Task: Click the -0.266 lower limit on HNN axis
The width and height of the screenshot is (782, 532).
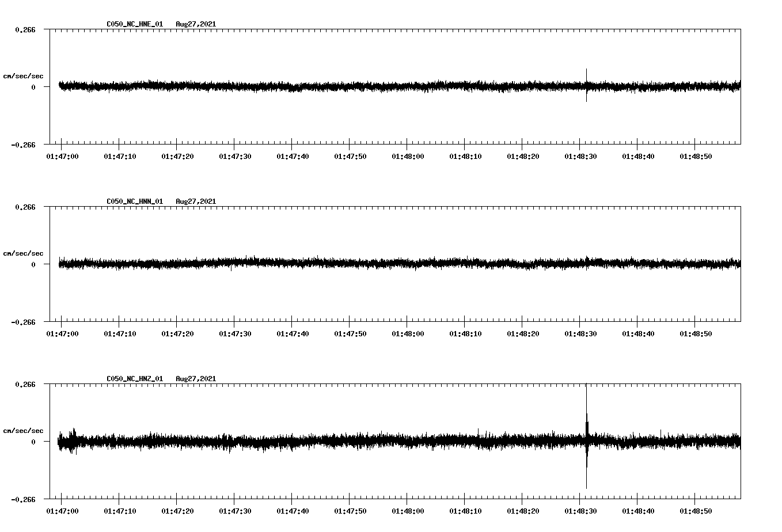Action: pos(23,322)
